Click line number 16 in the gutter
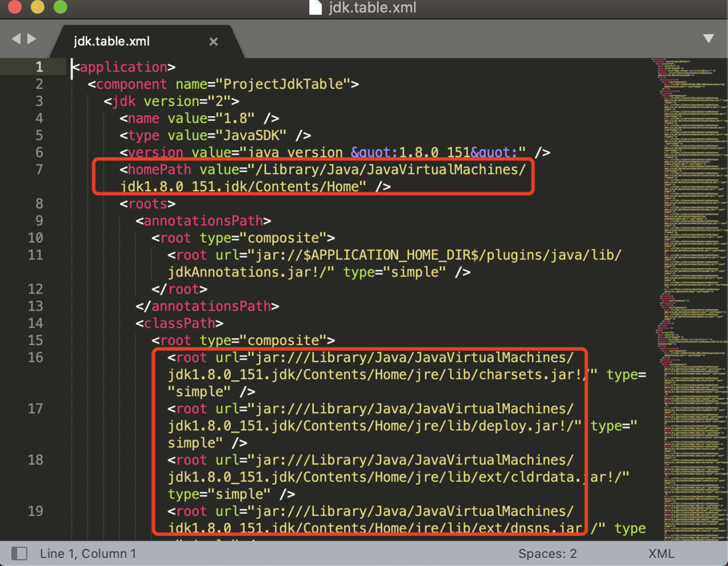 35,357
